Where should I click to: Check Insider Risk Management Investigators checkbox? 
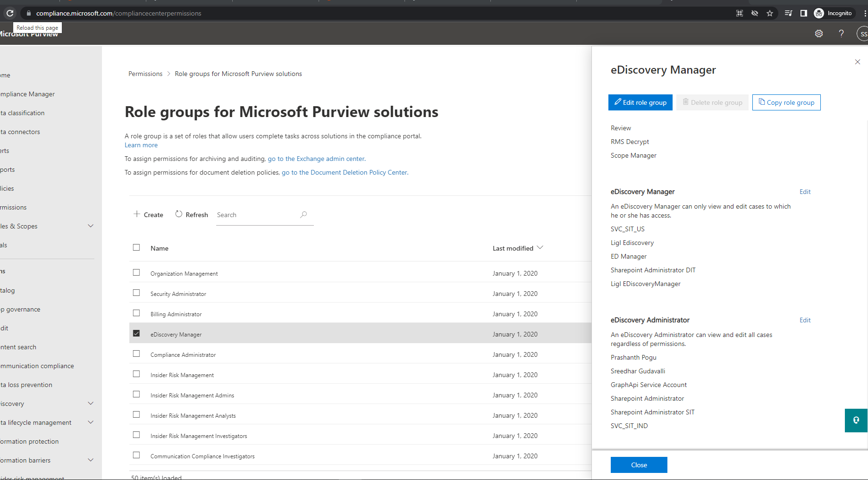tap(136, 435)
